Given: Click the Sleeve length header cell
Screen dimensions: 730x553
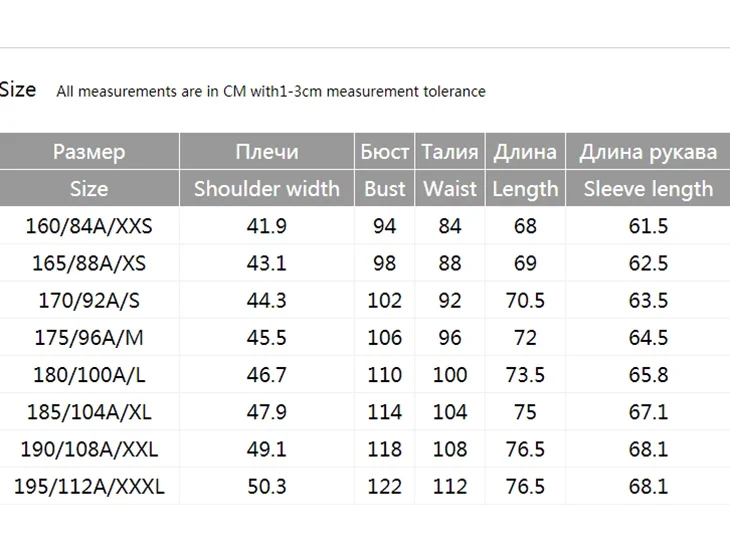Looking at the screenshot, I should point(648,189).
